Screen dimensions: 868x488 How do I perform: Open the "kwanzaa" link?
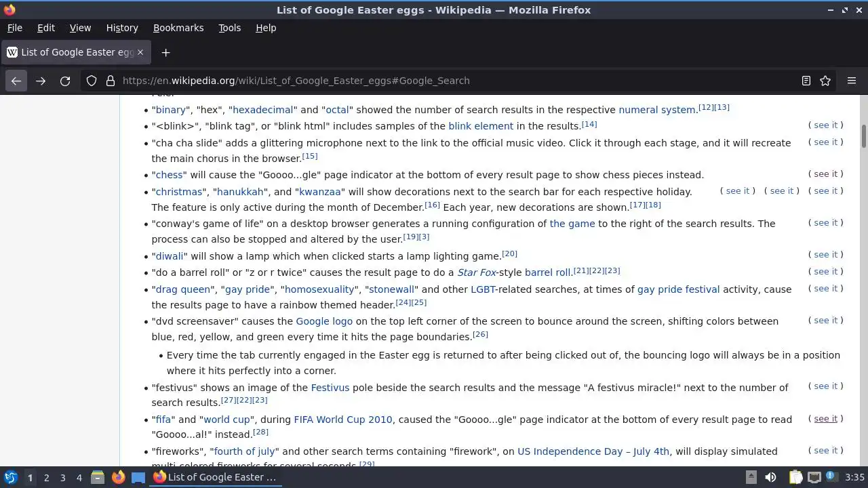tap(320, 192)
